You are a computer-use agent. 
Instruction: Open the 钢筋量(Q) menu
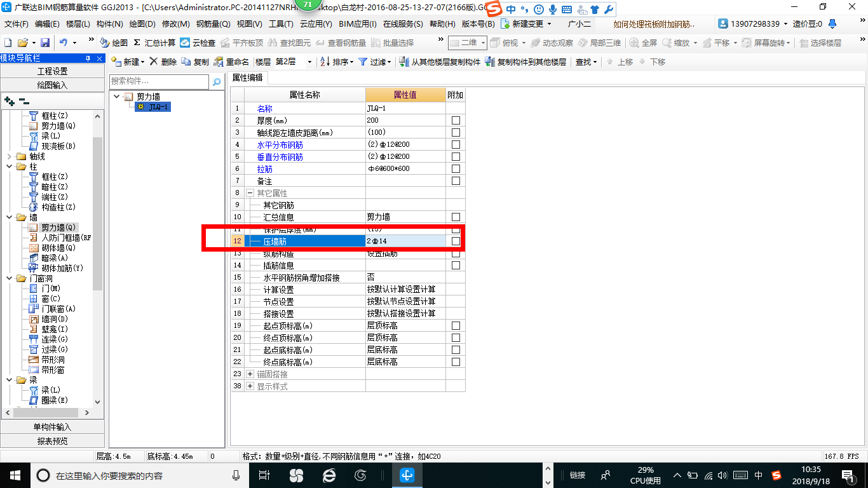point(213,24)
